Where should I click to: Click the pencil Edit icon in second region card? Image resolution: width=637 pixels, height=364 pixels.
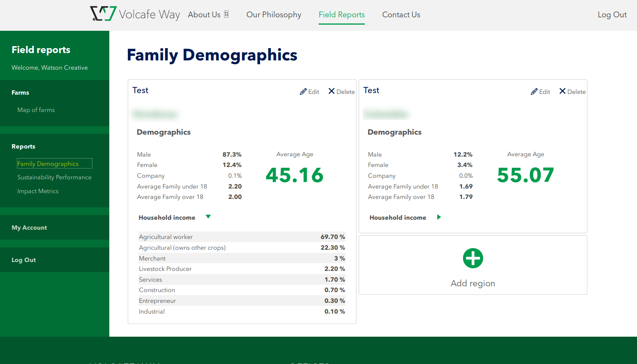[x=534, y=92]
